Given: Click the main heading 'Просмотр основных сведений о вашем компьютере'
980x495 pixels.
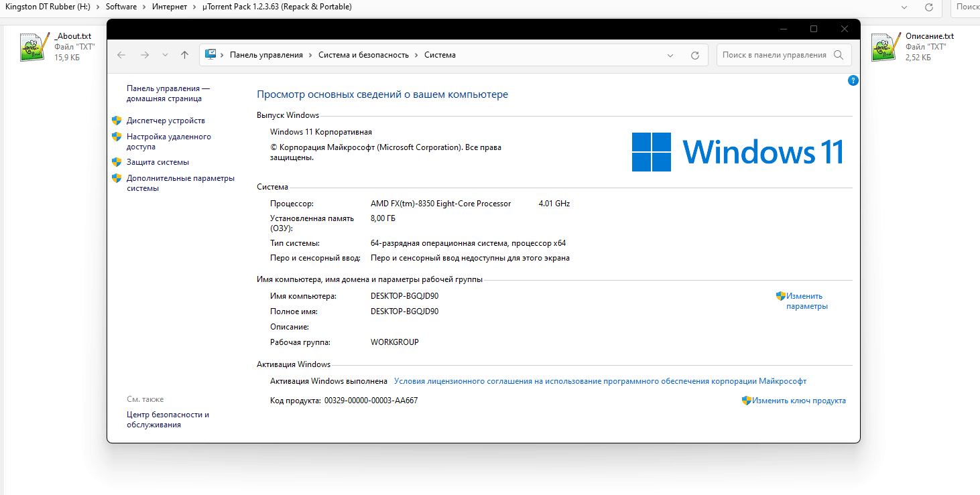Looking at the screenshot, I should (382, 94).
